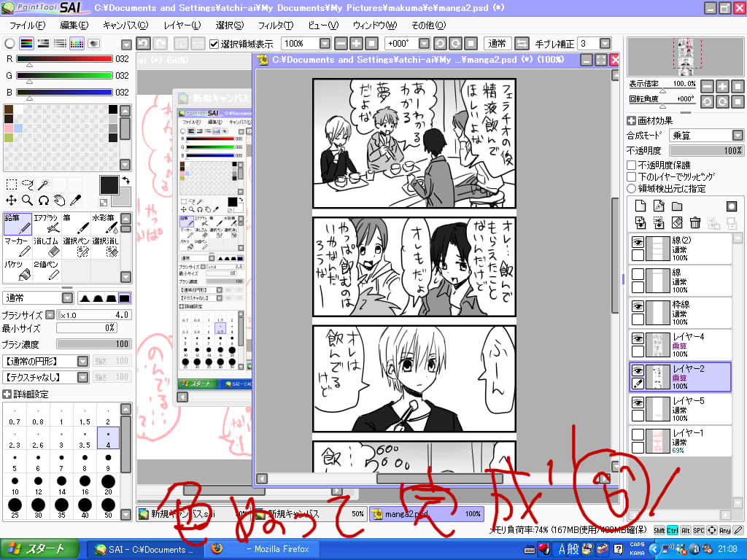Hide the 線(2) layer eye
The image size is (747, 560).
coord(638,242)
